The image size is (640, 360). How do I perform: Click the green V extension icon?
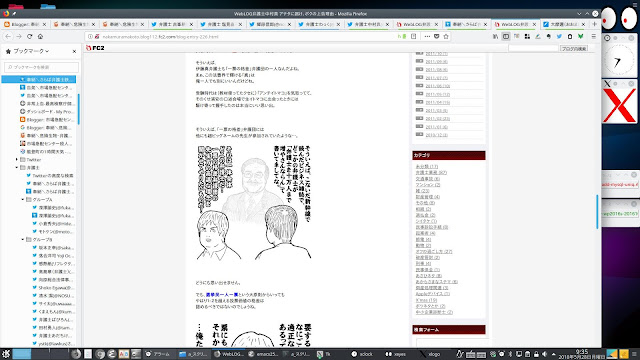tap(580, 36)
